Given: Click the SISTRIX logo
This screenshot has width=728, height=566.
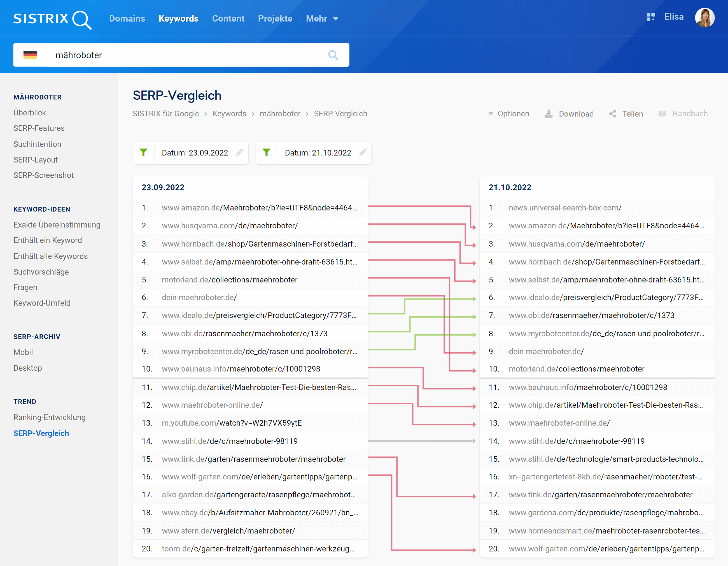Looking at the screenshot, I should coord(52,19).
